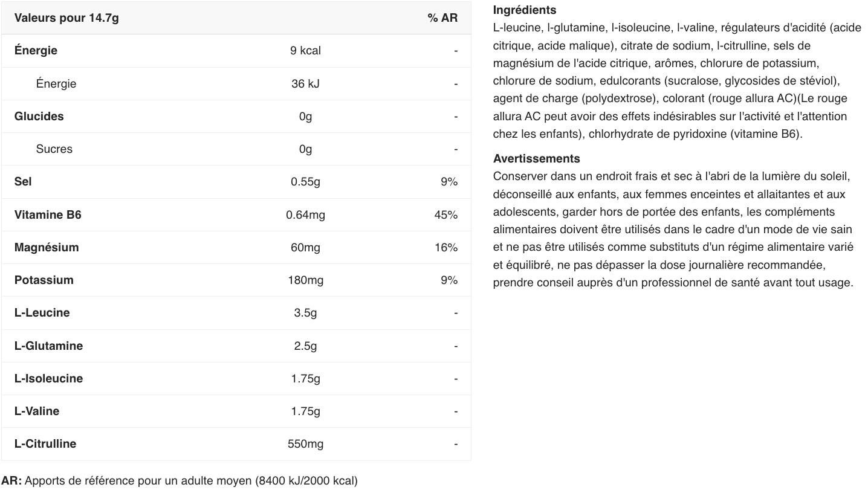
Task: Select the "L-Valine" row label
Action: coord(37,411)
